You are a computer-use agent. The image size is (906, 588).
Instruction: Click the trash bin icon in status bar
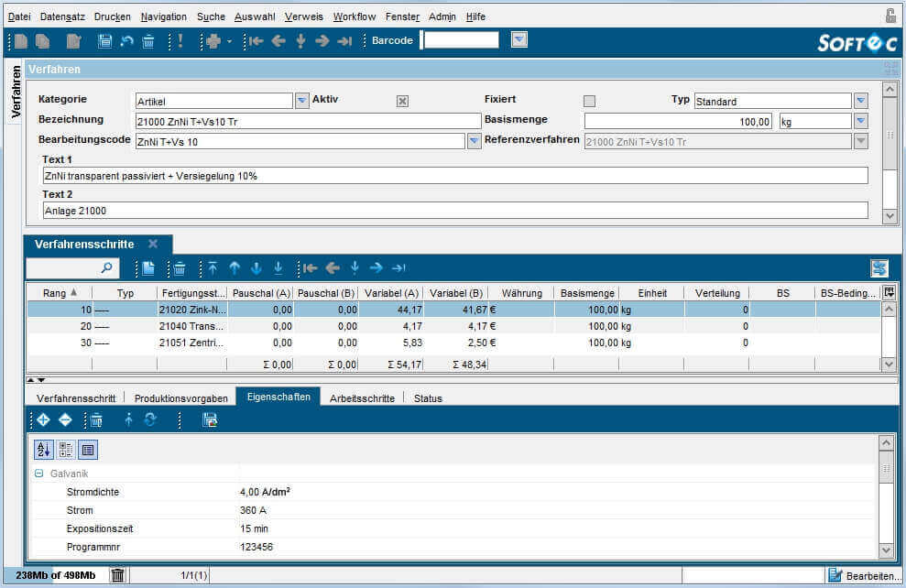click(117, 575)
